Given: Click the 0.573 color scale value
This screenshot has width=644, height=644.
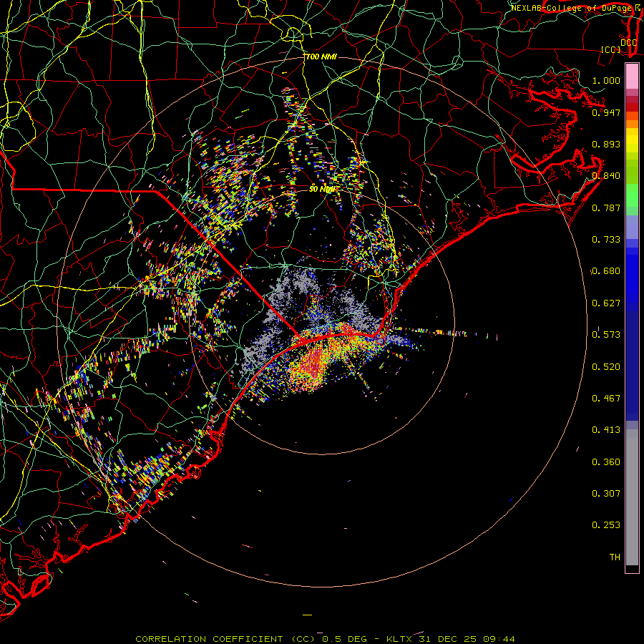Looking at the screenshot, I should click(x=606, y=335).
